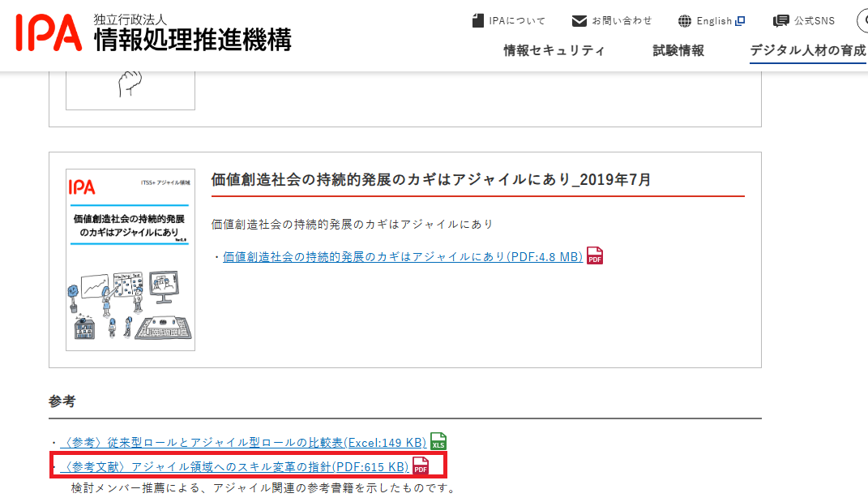Click the 公式SNS speech bubble icon
Screen dimensions: 868x502
click(x=780, y=21)
